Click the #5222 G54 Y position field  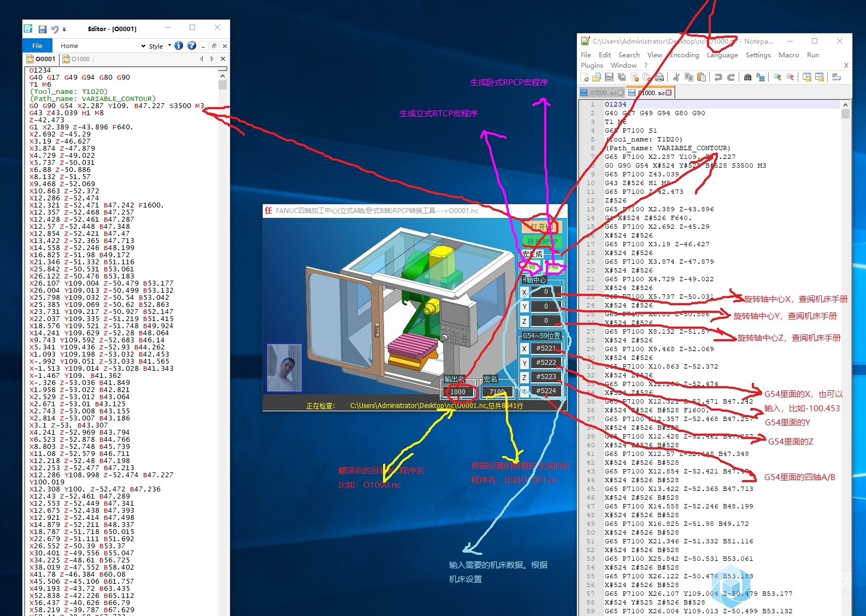click(546, 362)
